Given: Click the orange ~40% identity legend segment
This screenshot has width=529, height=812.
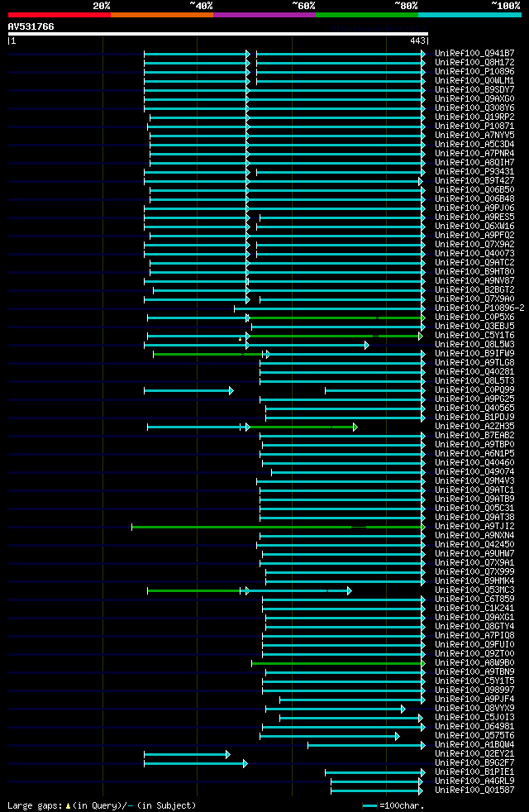Looking at the screenshot, I should tap(162, 15).
